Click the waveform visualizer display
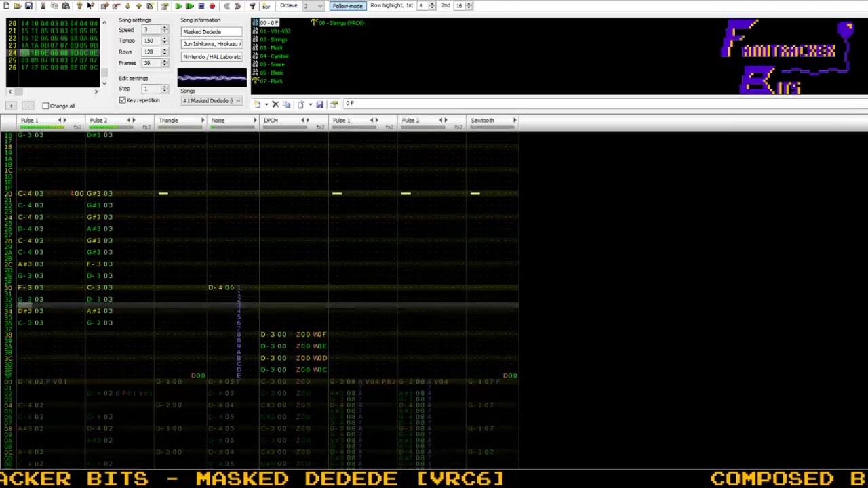868x488 pixels. (212, 77)
